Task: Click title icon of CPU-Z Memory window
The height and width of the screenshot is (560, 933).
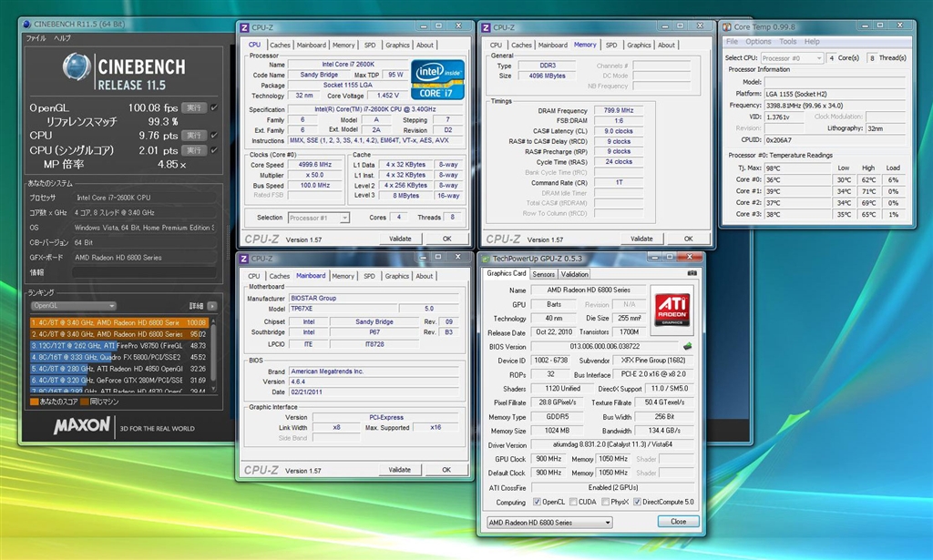Action: pos(487,27)
